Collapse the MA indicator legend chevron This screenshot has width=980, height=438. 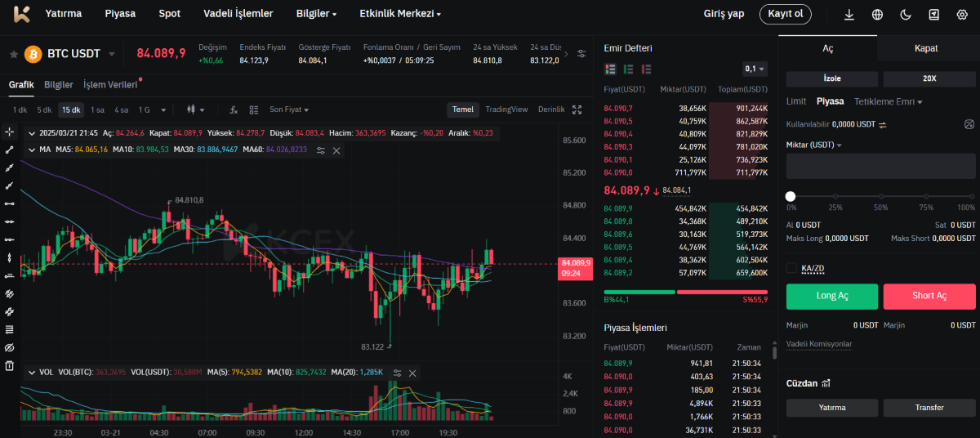pyautogui.click(x=32, y=150)
